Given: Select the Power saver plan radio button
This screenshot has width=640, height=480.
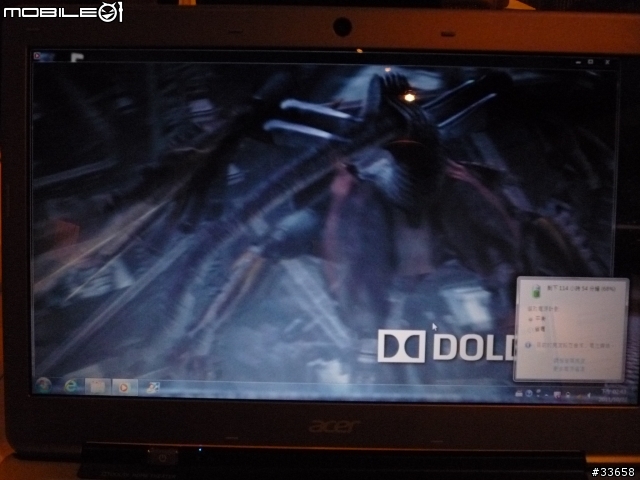Looking at the screenshot, I should tap(531, 329).
